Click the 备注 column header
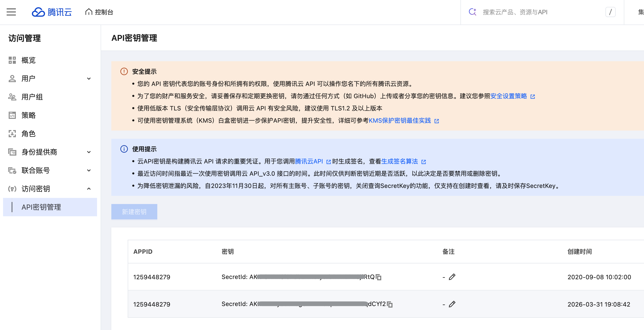The height and width of the screenshot is (330, 644). coord(448,252)
